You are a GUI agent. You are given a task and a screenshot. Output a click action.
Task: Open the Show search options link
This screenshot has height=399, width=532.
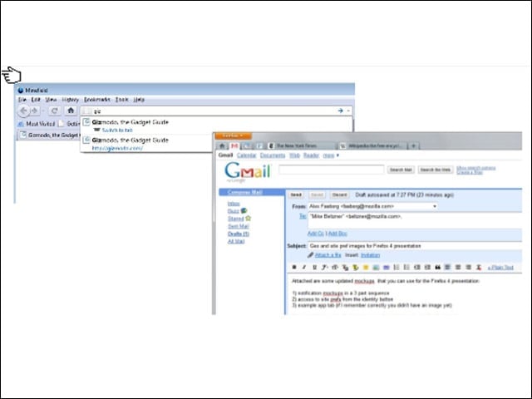point(475,168)
